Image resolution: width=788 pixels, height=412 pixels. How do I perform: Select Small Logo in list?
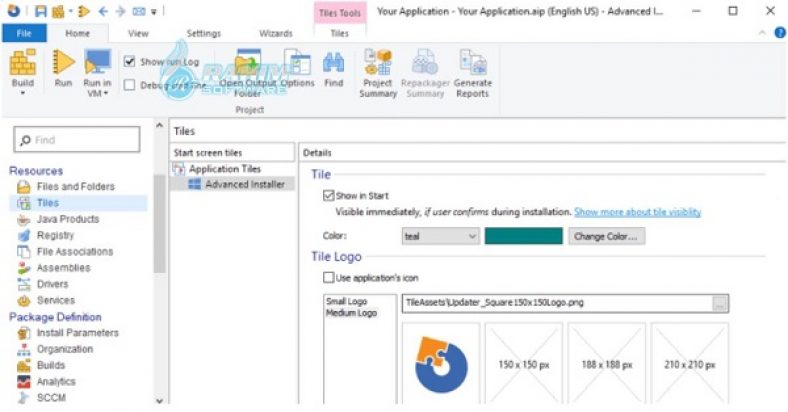pos(346,301)
